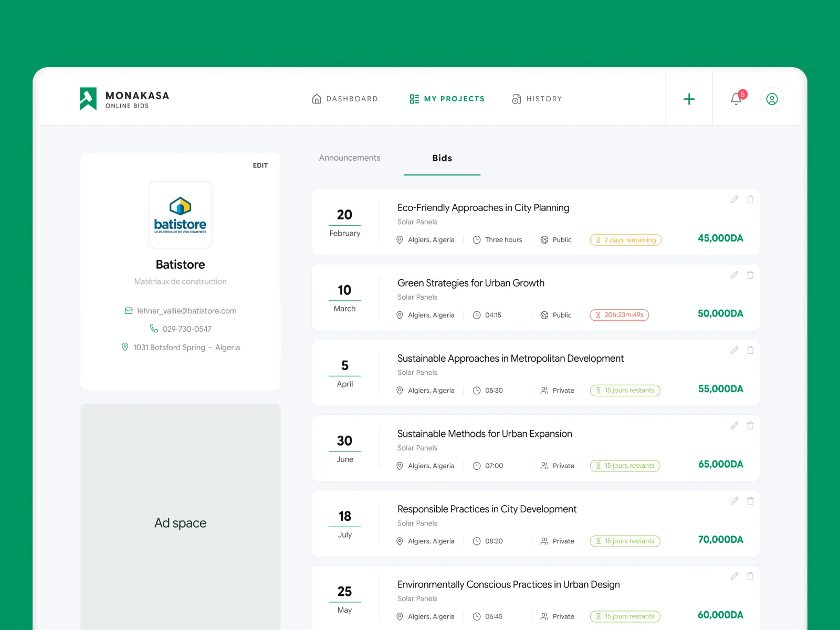Delete the Environmentally Conscious Practices bid
Image resolution: width=840 pixels, height=630 pixels.
pos(750,576)
